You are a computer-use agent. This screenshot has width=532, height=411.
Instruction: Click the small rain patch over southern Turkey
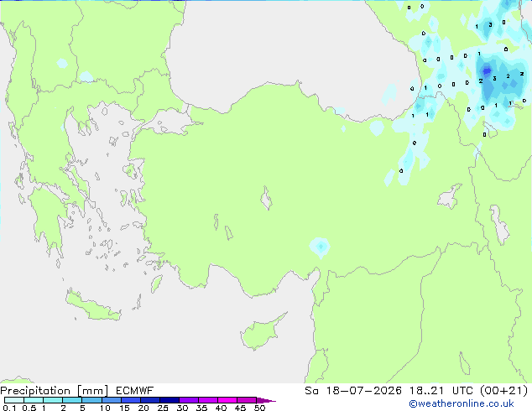(320, 247)
